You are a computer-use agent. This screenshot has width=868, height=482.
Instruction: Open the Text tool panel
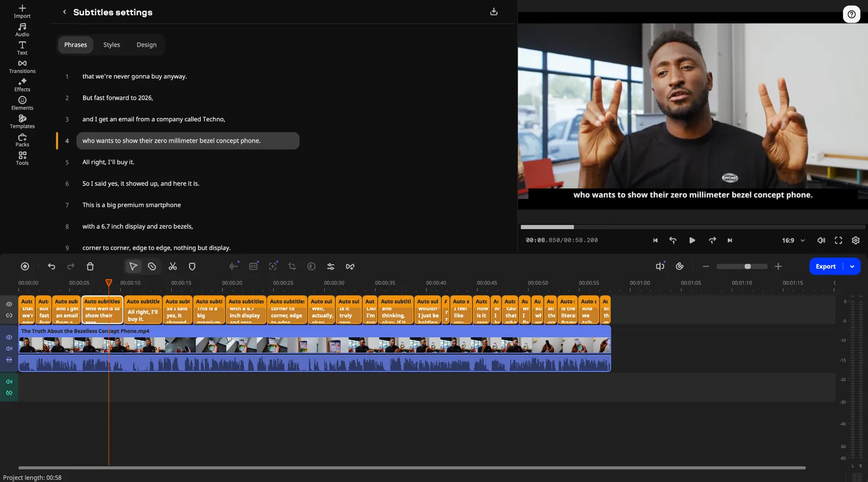pyautogui.click(x=22, y=48)
